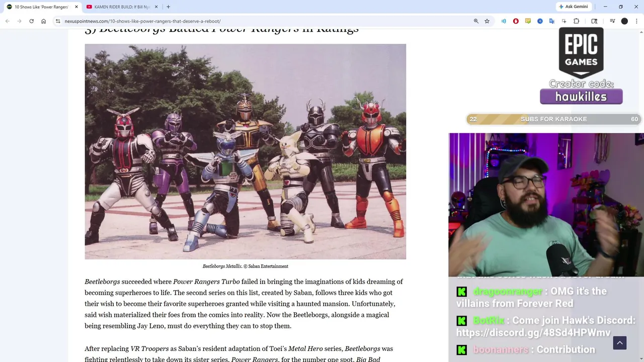Click the scroll-to-top arrow button

[620, 343]
